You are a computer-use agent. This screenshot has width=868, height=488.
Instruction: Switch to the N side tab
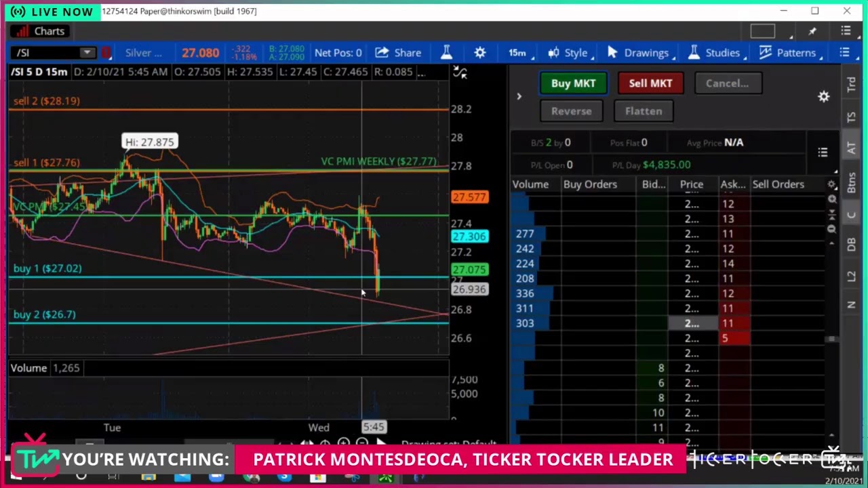click(851, 305)
